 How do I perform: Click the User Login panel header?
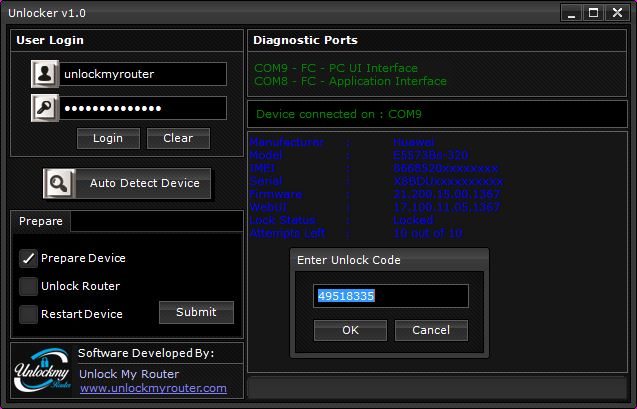point(50,40)
